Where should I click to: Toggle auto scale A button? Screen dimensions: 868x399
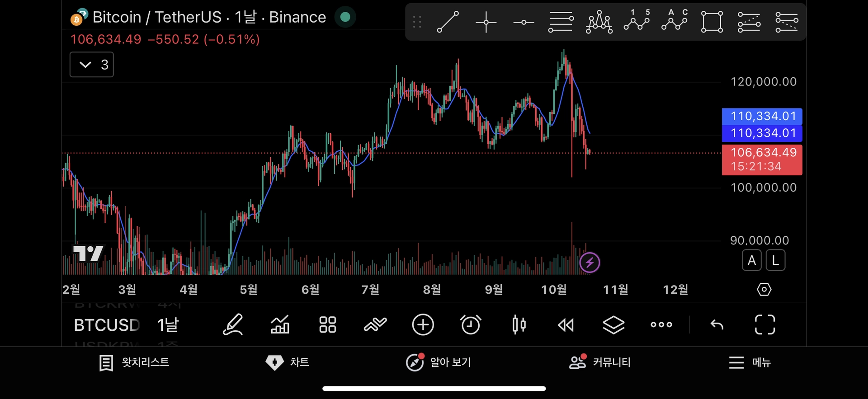(751, 260)
